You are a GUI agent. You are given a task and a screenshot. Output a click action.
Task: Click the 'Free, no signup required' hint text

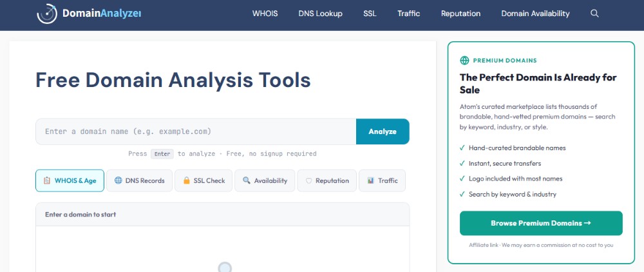pyautogui.click(x=270, y=153)
